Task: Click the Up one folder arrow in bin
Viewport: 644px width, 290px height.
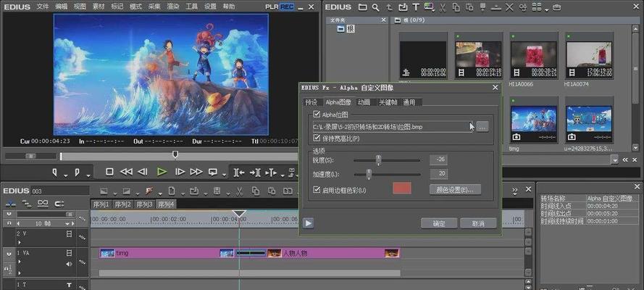Action: coord(389,7)
